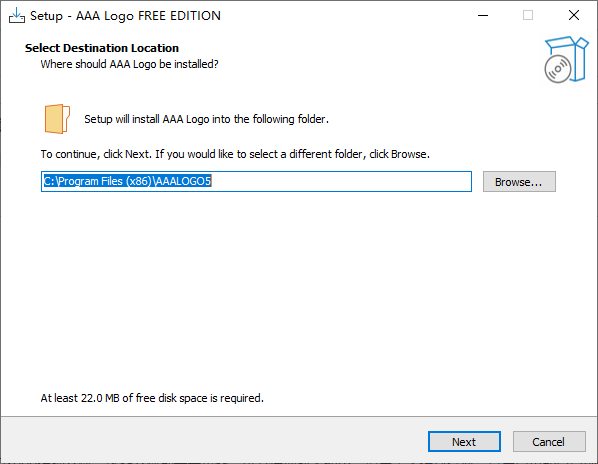Click the Select Destination Location heading

102,48
